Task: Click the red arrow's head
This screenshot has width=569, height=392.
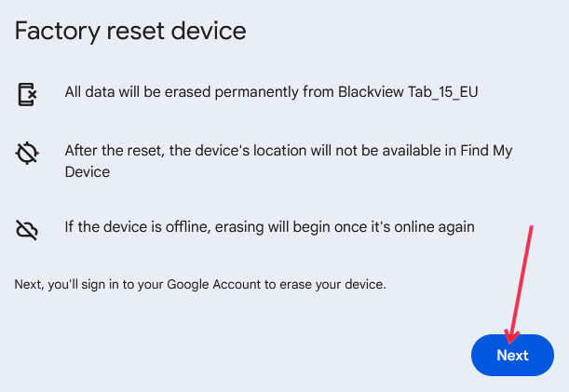Action: (509, 337)
